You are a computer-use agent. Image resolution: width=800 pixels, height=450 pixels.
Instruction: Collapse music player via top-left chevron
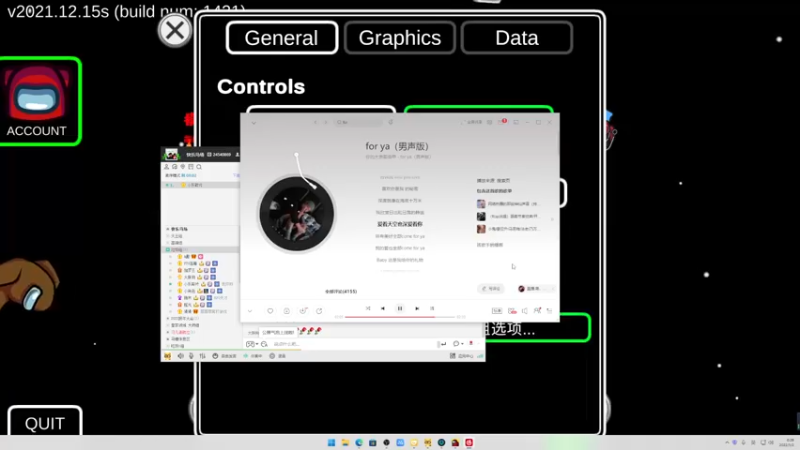254,122
